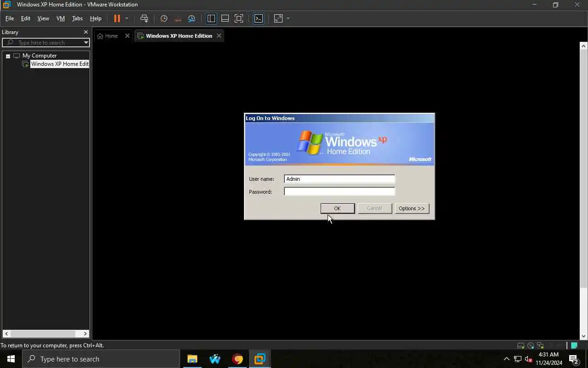Viewport: 588px width, 368px height.
Task: Open the power options dropdown beside pause
Action: [127, 18]
